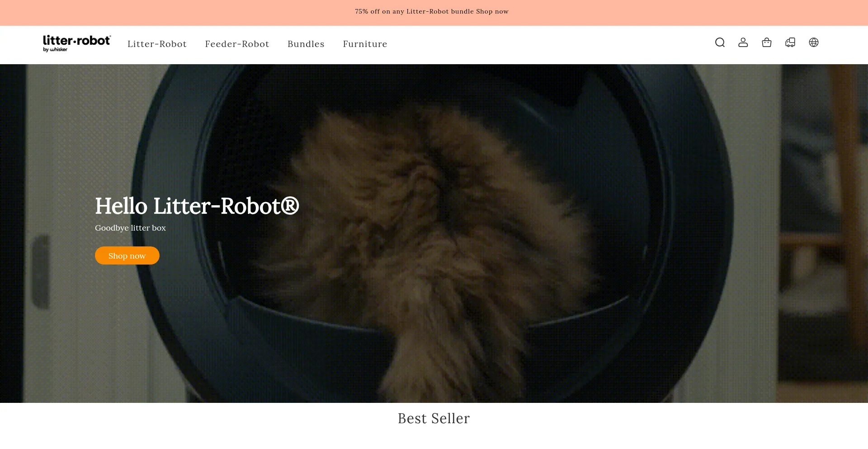Click the 'Goodbye litter box' subheading
This screenshot has height=449, width=868.
[x=130, y=228]
